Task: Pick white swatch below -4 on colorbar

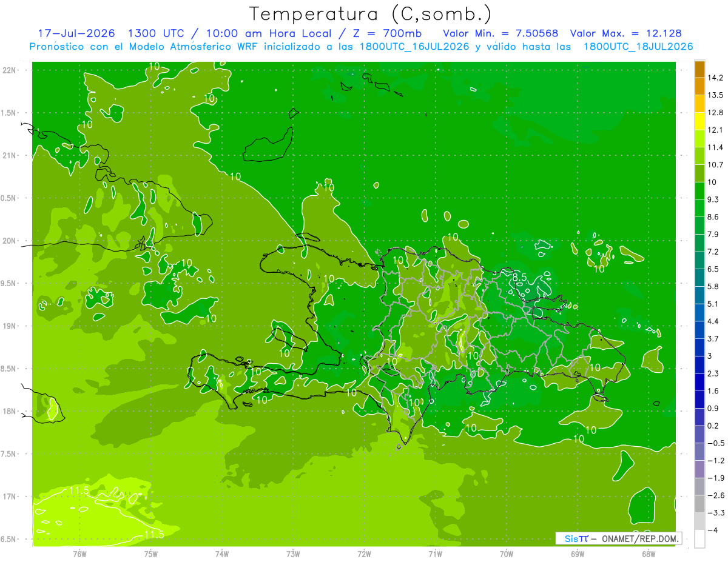Action: pos(699,539)
